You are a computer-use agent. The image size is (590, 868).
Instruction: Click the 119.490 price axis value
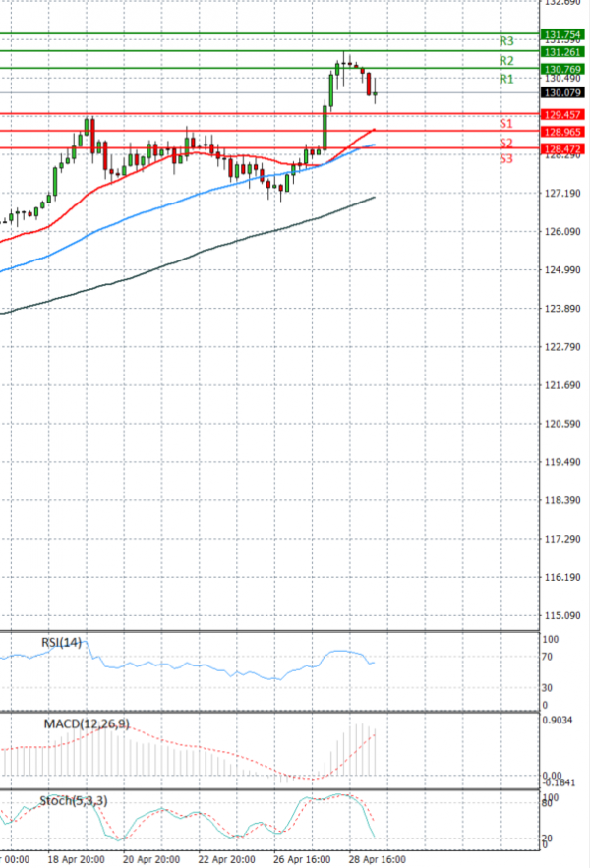coord(562,462)
